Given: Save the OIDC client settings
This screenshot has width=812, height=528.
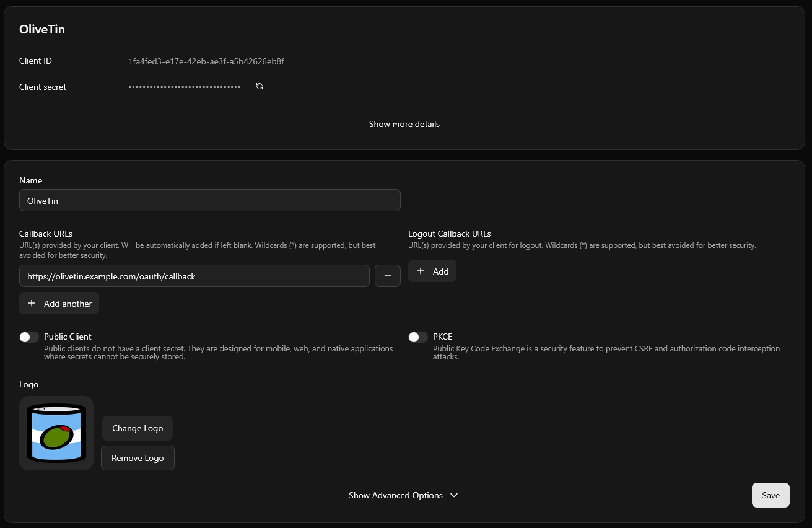Looking at the screenshot, I should 771,495.
